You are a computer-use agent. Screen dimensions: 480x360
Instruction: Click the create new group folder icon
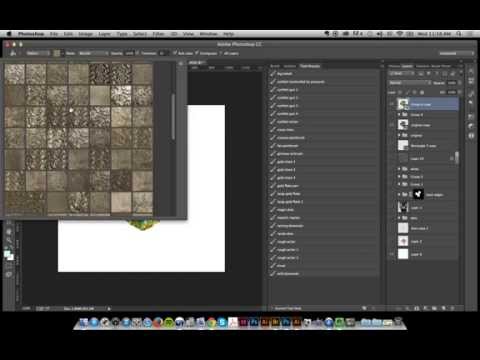[x=434, y=308]
